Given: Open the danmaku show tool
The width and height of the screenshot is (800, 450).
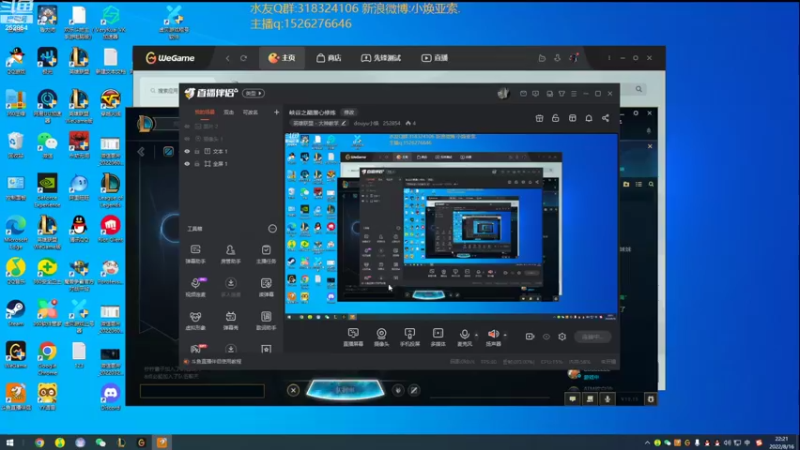Looking at the screenshot, I should click(231, 321).
